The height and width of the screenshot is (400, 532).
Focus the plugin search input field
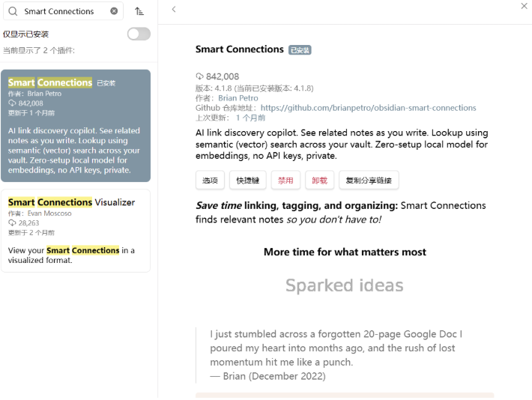pos(63,11)
